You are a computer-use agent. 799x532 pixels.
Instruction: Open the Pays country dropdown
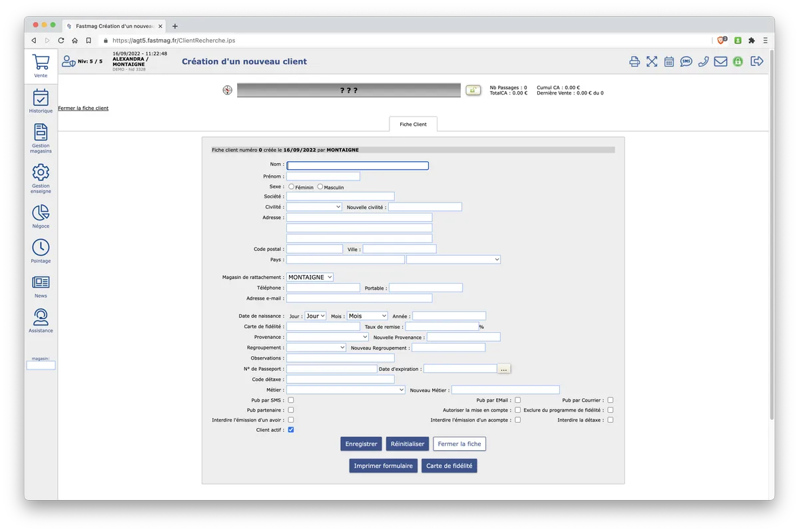click(x=453, y=260)
